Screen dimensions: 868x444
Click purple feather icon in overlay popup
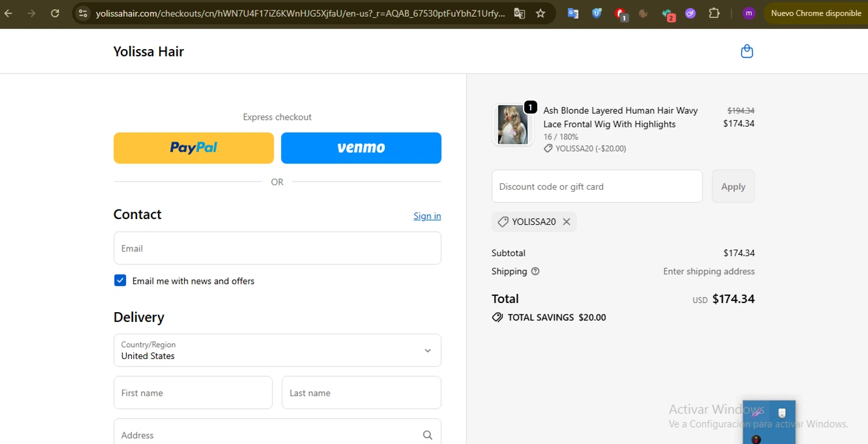pos(757,413)
